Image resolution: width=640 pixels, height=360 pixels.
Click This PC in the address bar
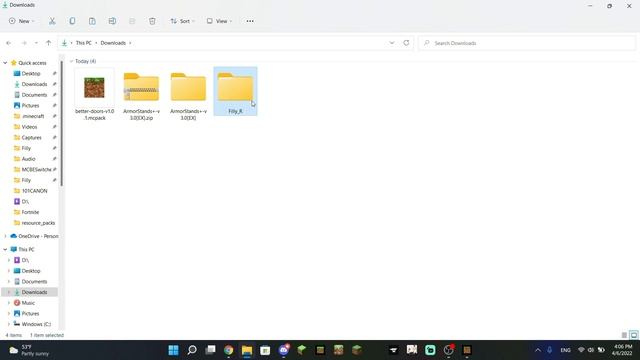coord(84,43)
